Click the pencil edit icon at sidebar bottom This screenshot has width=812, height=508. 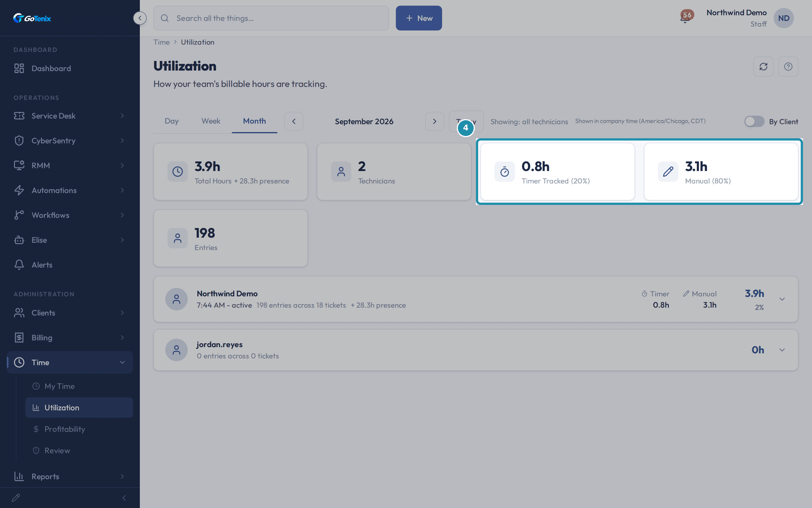click(x=16, y=498)
